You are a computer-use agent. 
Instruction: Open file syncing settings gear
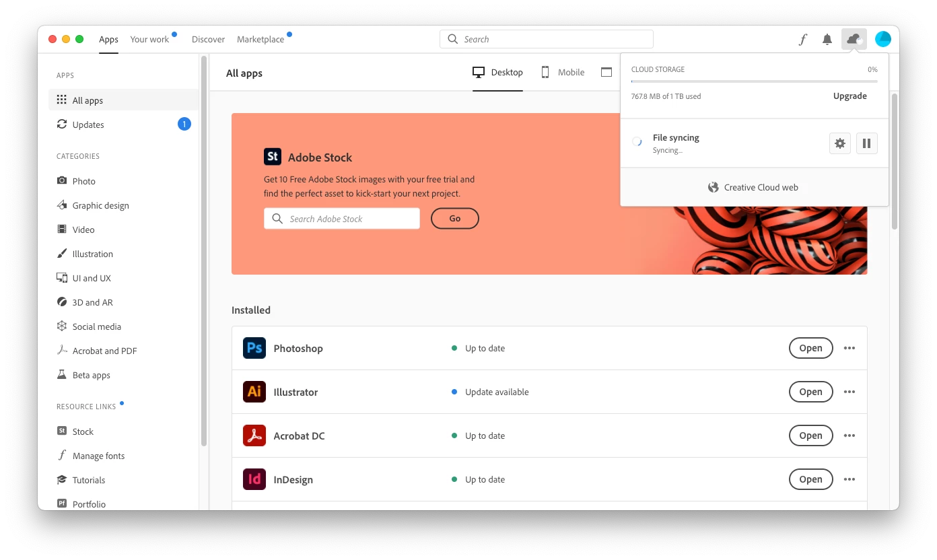pos(840,143)
